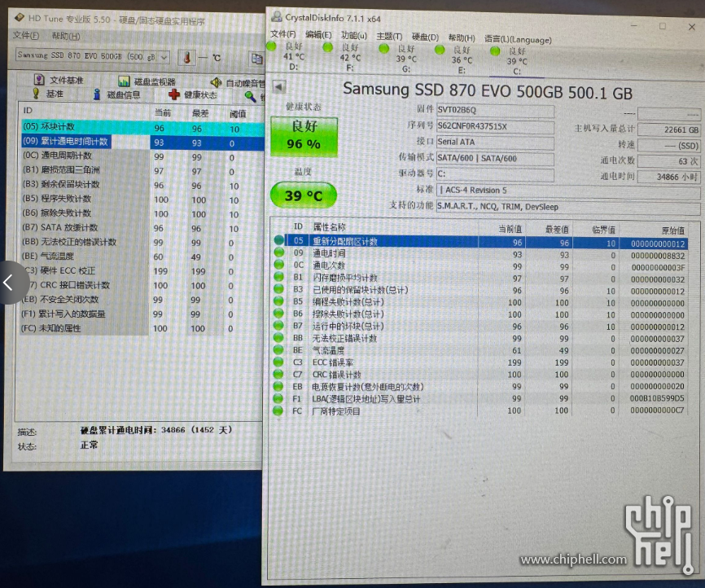705x588 pixels.
Task: Click the 主机写入量总计 22661 GB field
Action: (x=668, y=129)
